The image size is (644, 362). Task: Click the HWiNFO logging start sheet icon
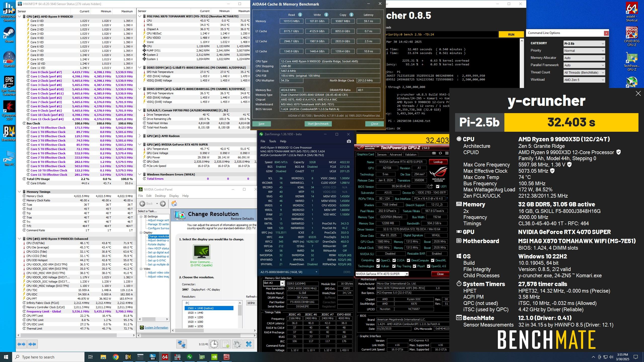[x=226, y=344]
